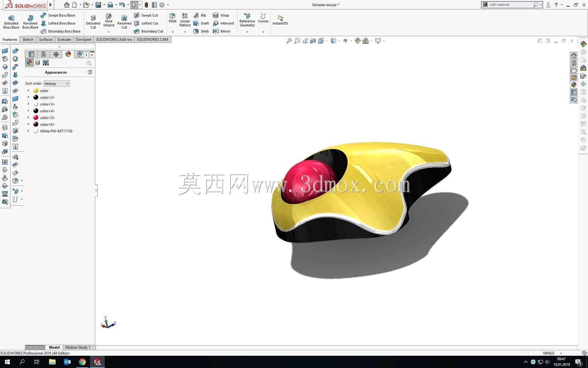Screen dimensions: 588x368
Task: Open dropdown under Reference Geometry
Action: [247, 32]
